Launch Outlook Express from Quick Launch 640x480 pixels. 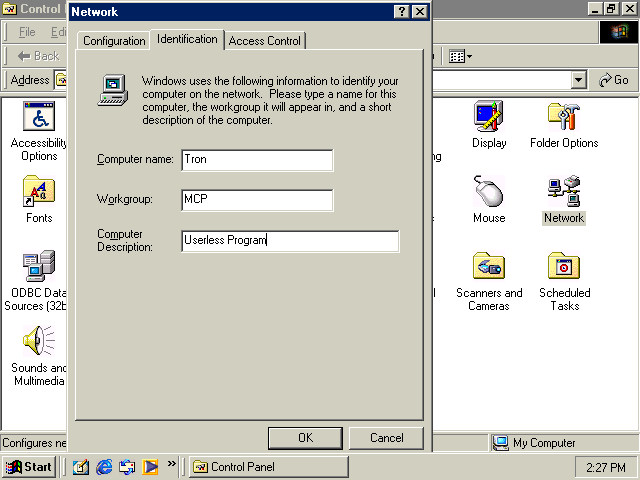tap(127, 467)
